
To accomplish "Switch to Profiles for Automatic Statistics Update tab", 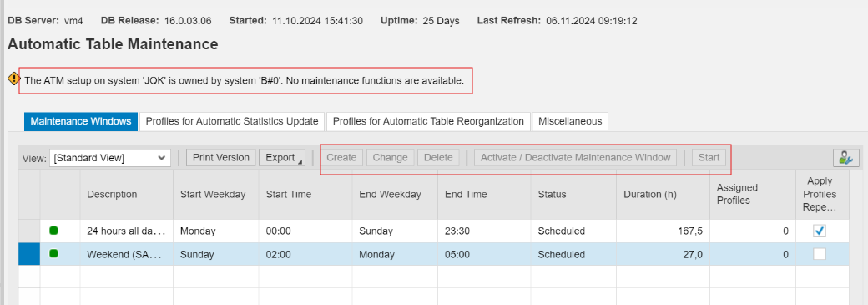I will 232,121.
